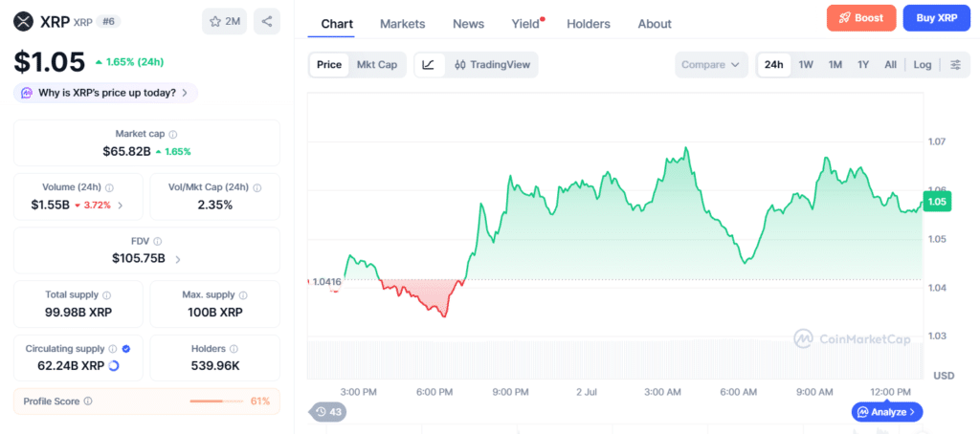Click the #6 rank badge
Screen dimensions: 980x434
click(x=109, y=22)
